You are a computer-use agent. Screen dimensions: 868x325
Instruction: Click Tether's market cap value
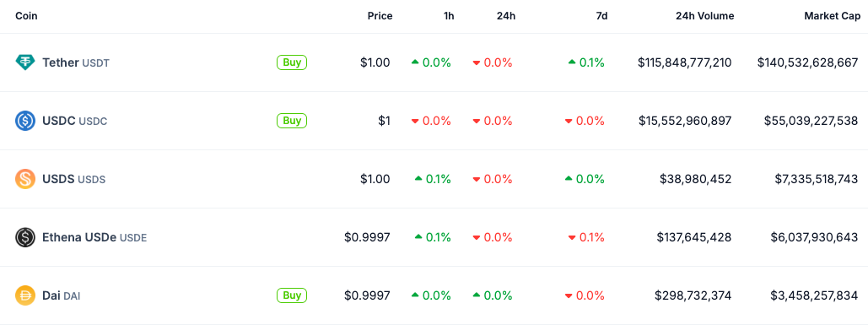coord(807,63)
